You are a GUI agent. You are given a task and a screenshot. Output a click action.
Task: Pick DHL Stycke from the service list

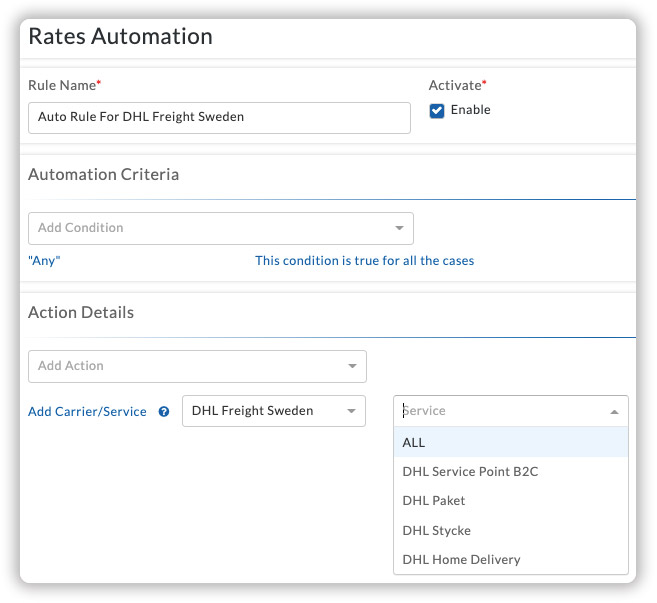coord(511,531)
